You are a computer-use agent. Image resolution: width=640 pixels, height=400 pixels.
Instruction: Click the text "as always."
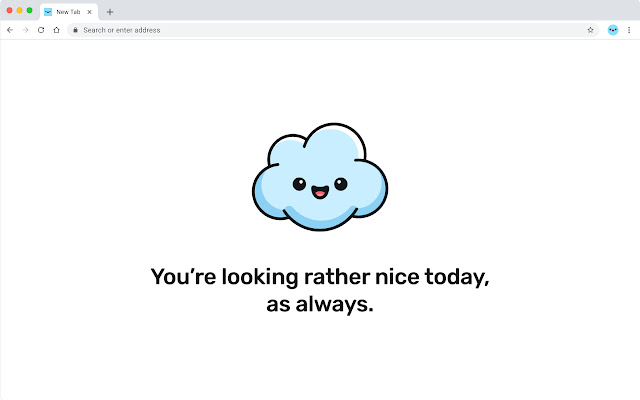pos(320,304)
